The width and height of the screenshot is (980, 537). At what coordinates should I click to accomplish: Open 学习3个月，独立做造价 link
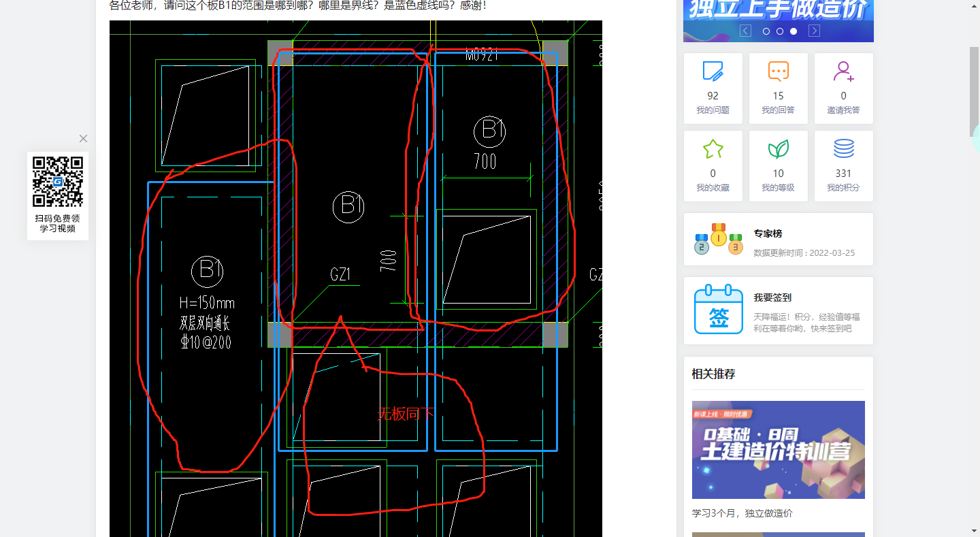click(x=742, y=513)
